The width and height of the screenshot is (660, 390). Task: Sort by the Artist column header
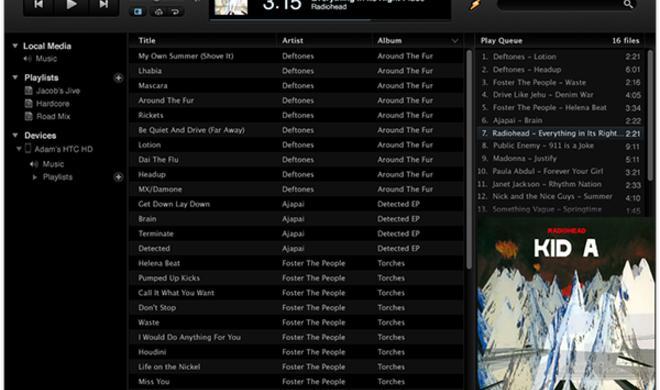(x=293, y=41)
